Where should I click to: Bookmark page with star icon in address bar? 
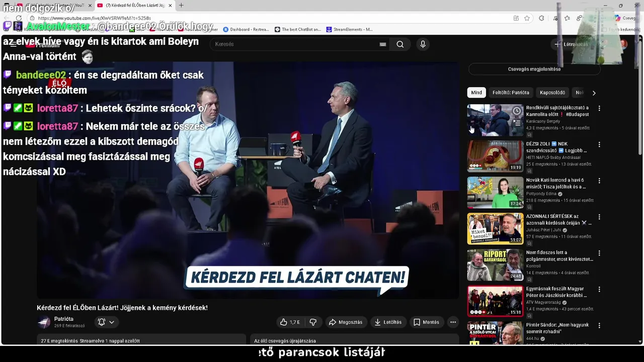(x=527, y=18)
